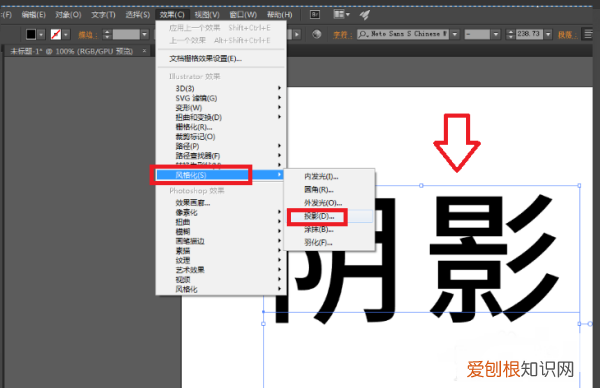Expand the 模糊 submenu
Image resolution: width=600 pixels, height=388 pixels.
[221, 231]
